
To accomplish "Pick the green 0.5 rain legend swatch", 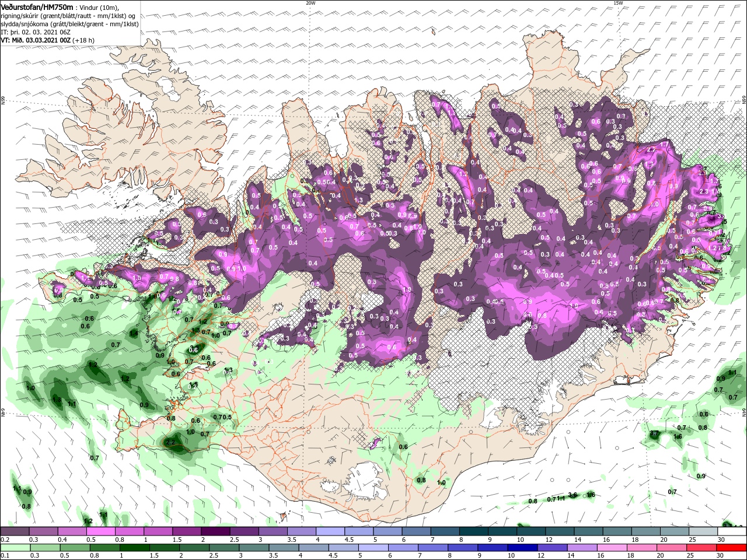I will point(74,548).
